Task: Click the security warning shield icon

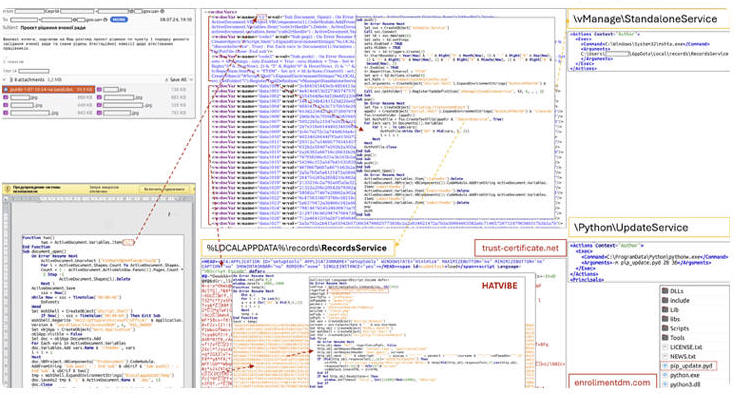Action: pyautogui.click(x=7, y=189)
